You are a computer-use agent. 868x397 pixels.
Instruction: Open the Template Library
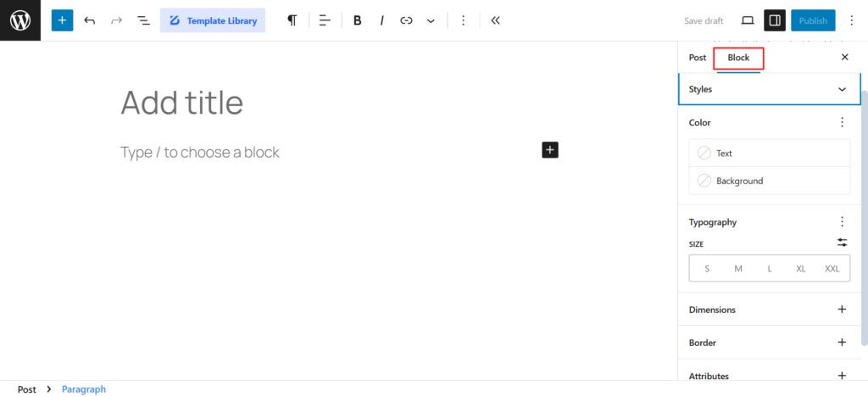pos(213,20)
